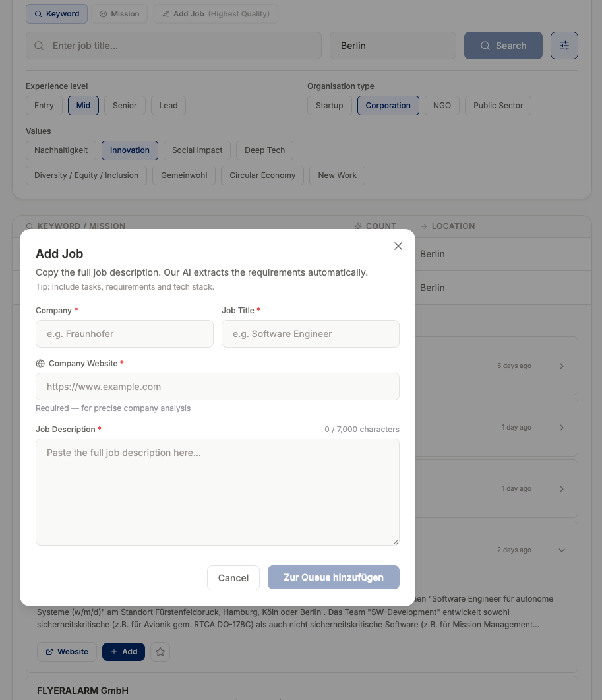This screenshot has height=700, width=602.
Task: Toggle the Senior experience level filter
Action: click(125, 105)
